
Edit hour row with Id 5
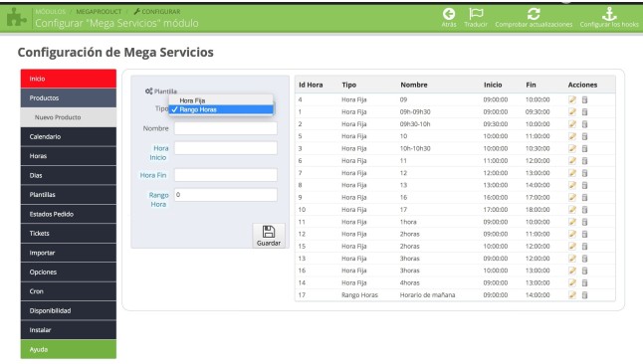pos(572,136)
